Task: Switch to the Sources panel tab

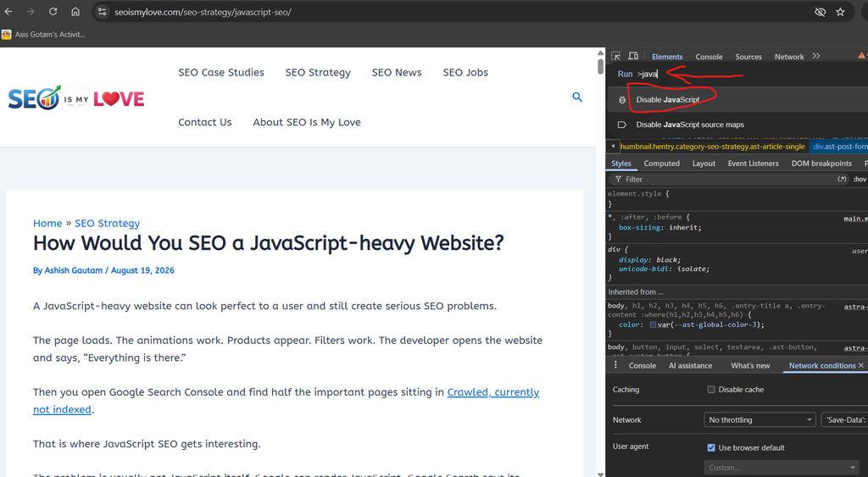Action: 748,57
